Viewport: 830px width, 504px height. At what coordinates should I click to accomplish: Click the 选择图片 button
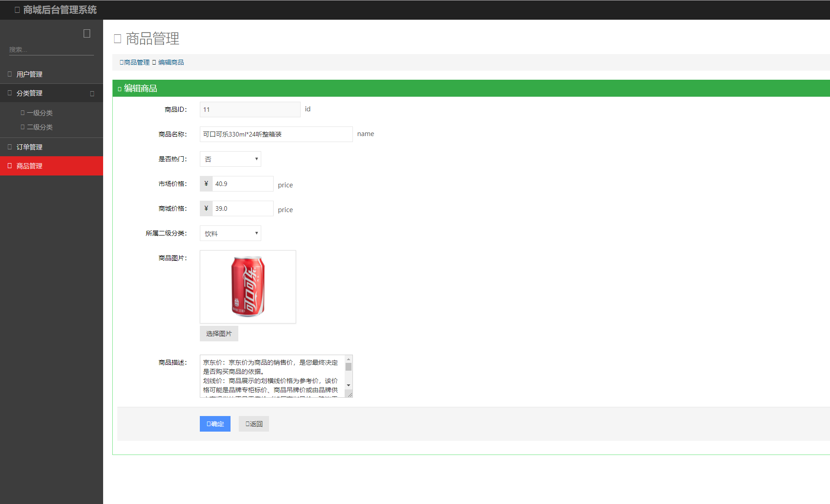219,334
